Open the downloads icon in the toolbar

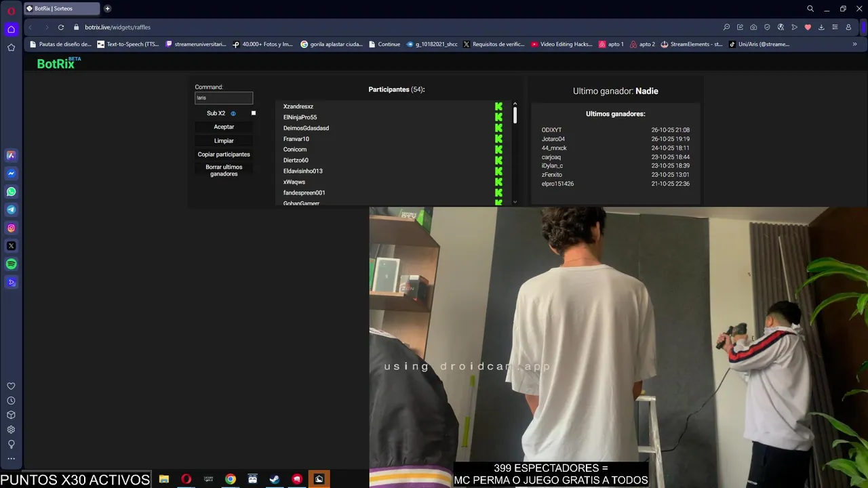click(821, 27)
